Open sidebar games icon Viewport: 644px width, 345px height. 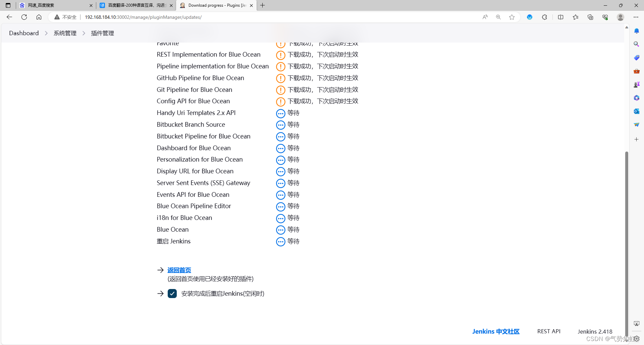pyautogui.click(x=637, y=84)
